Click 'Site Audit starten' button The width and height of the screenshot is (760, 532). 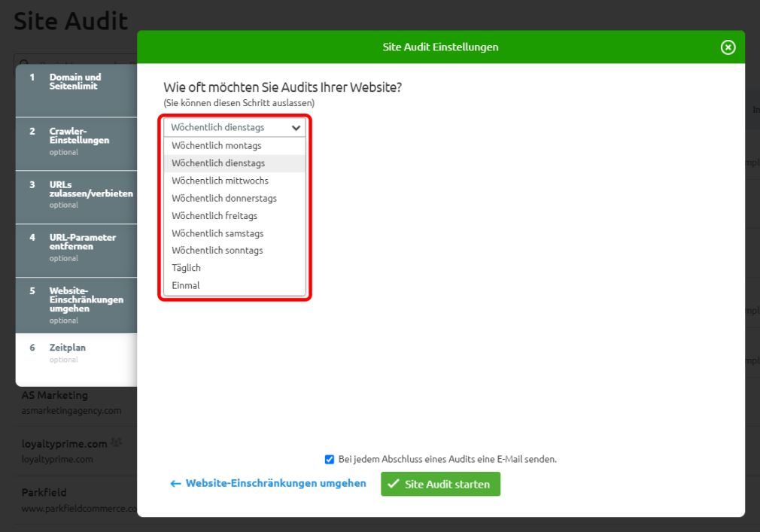click(x=440, y=485)
